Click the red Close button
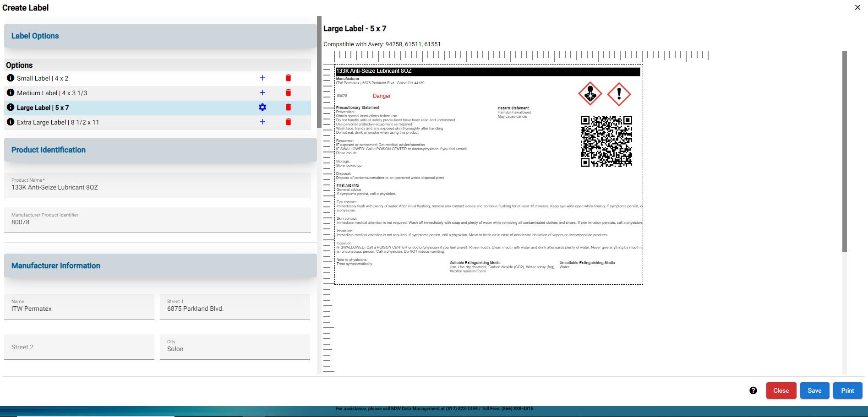 (x=781, y=390)
